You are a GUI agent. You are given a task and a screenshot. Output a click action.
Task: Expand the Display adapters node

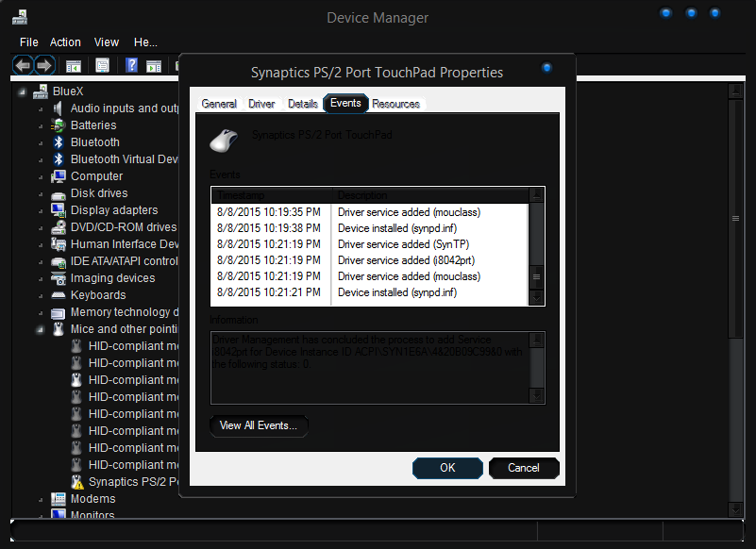[41, 210]
